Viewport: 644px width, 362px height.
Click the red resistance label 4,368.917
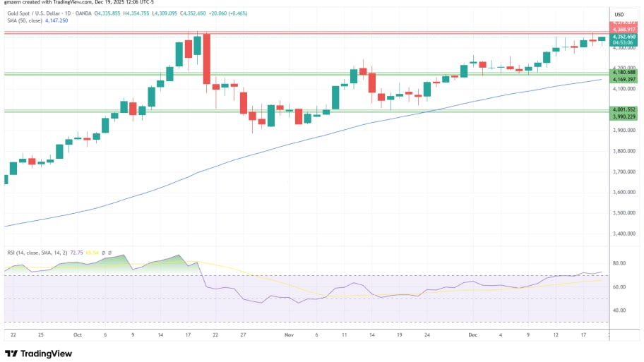[x=625, y=29]
